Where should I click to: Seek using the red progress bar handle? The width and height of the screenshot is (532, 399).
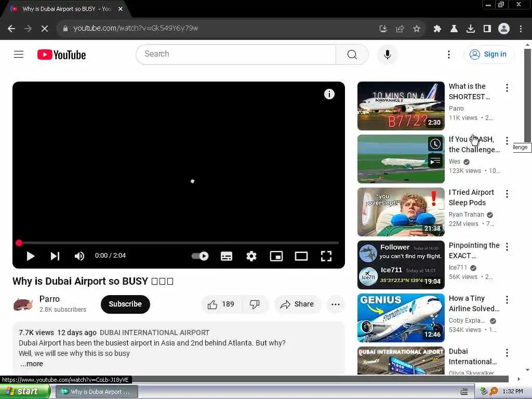point(19,243)
